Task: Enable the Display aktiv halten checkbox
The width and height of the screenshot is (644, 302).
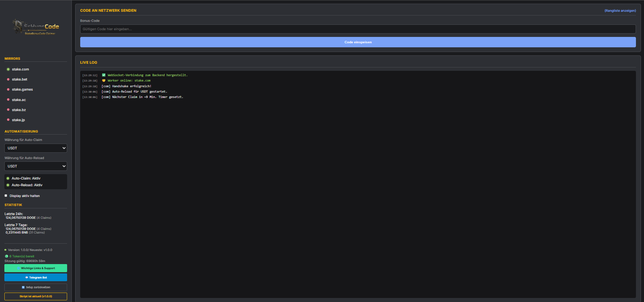Action: tap(6, 196)
